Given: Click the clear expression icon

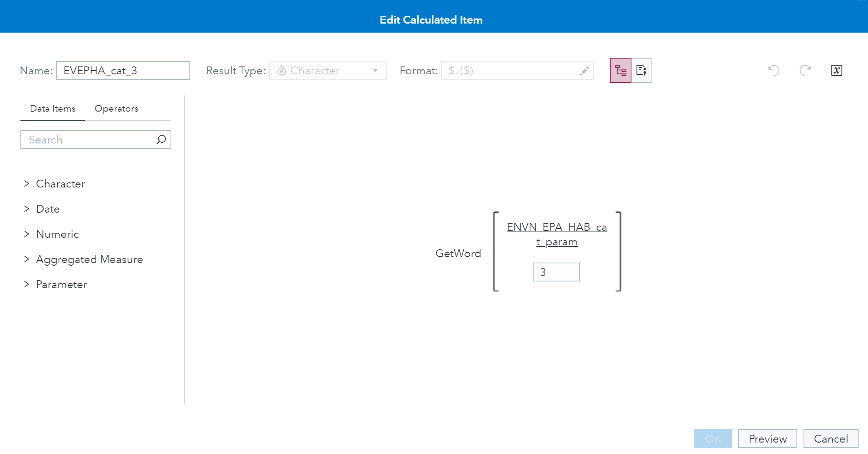Looking at the screenshot, I should coord(837,70).
